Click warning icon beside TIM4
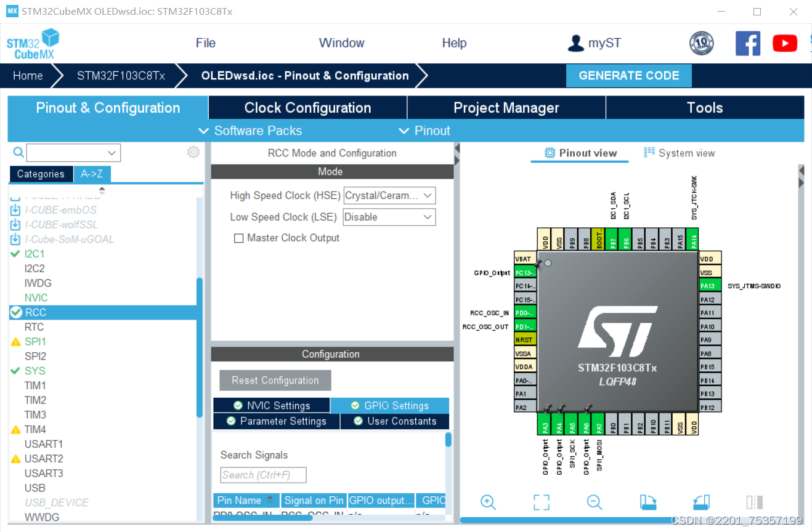 click(x=16, y=430)
